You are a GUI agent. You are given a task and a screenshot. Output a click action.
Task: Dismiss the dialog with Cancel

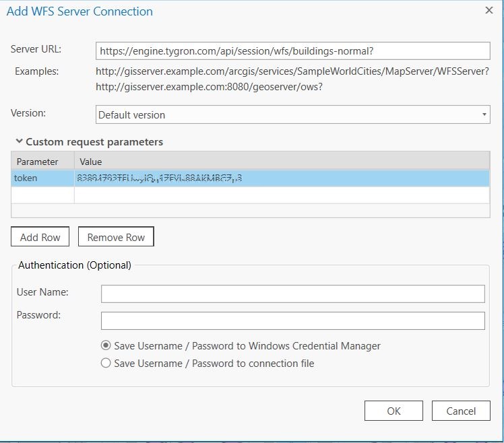coord(461,411)
